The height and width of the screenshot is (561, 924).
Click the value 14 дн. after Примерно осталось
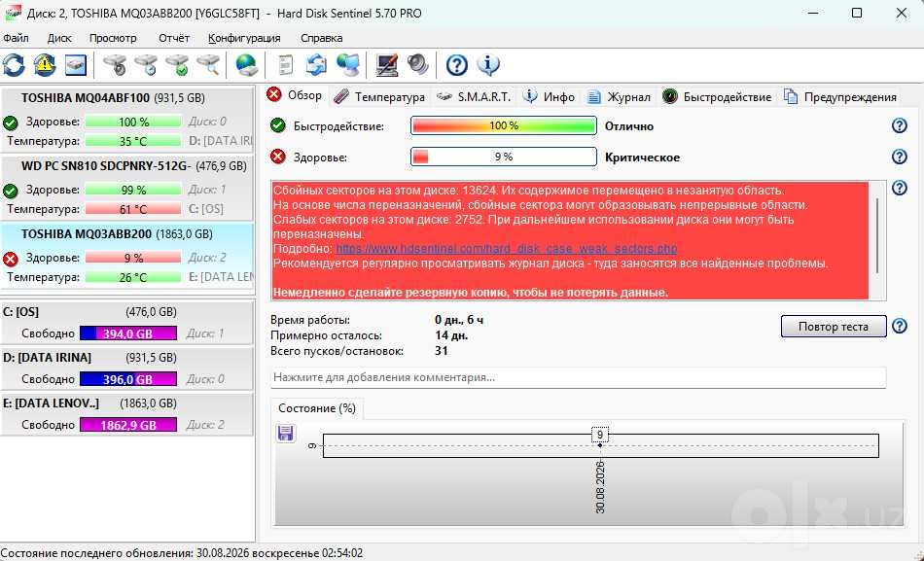tap(451, 335)
